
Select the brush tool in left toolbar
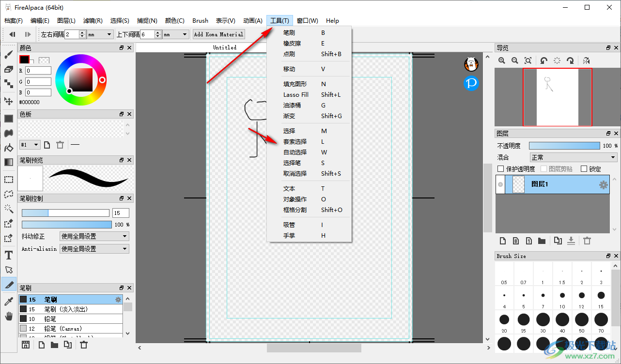[x=8, y=55]
